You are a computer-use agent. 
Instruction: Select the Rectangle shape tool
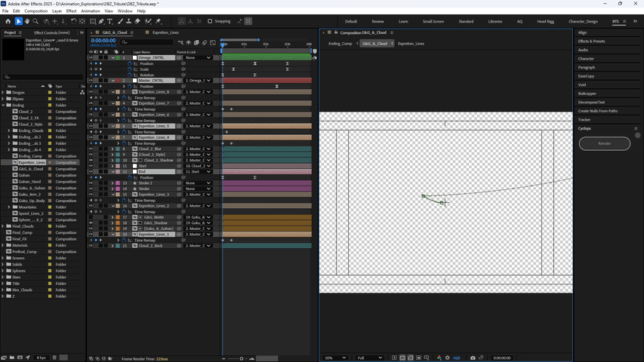click(x=93, y=21)
